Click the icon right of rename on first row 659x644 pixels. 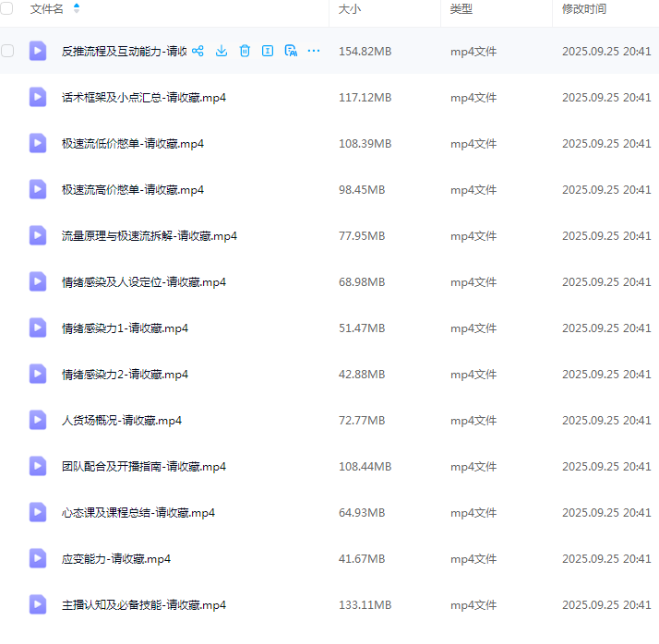coord(291,51)
